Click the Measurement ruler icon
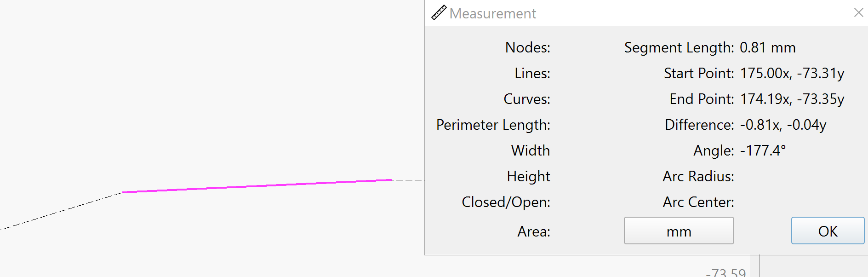The width and height of the screenshot is (868, 277). pos(439,13)
